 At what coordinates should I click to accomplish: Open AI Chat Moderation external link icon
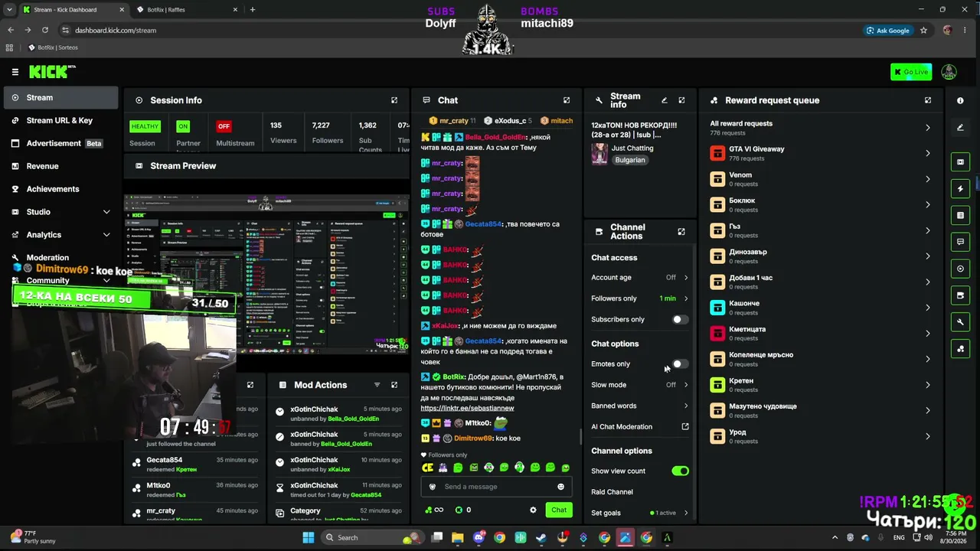click(685, 427)
